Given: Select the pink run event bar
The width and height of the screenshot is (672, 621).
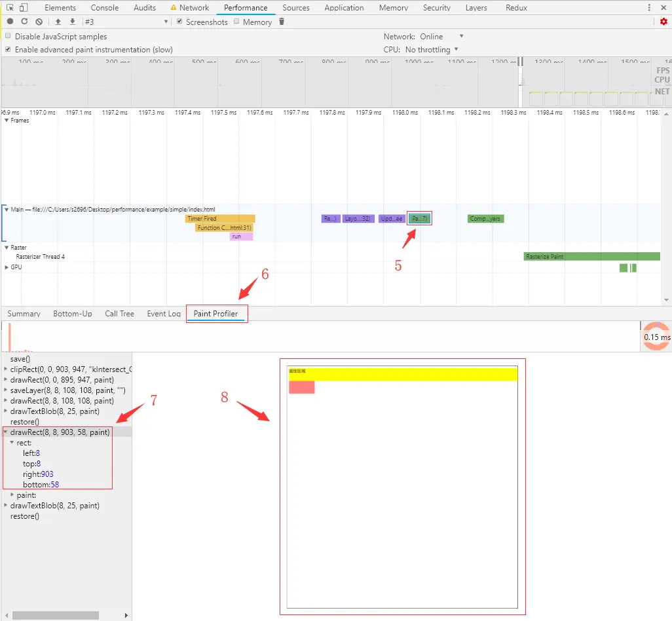Looking at the screenshot, I should (x=241, y=236).
